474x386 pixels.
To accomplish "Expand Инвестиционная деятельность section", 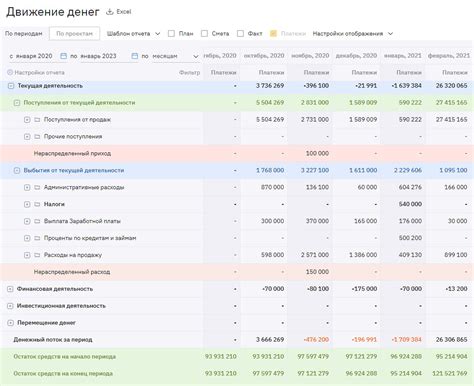I will [x=10, y=306].
